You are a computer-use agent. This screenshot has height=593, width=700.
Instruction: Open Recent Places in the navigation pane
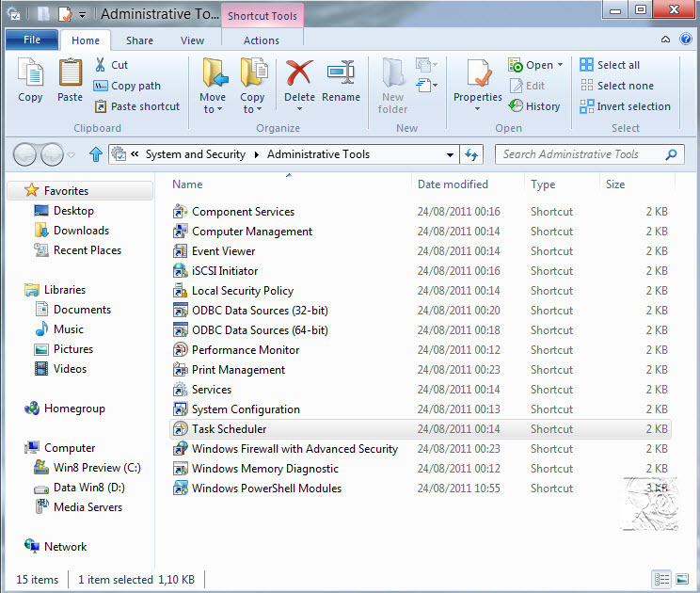(78, 250)
